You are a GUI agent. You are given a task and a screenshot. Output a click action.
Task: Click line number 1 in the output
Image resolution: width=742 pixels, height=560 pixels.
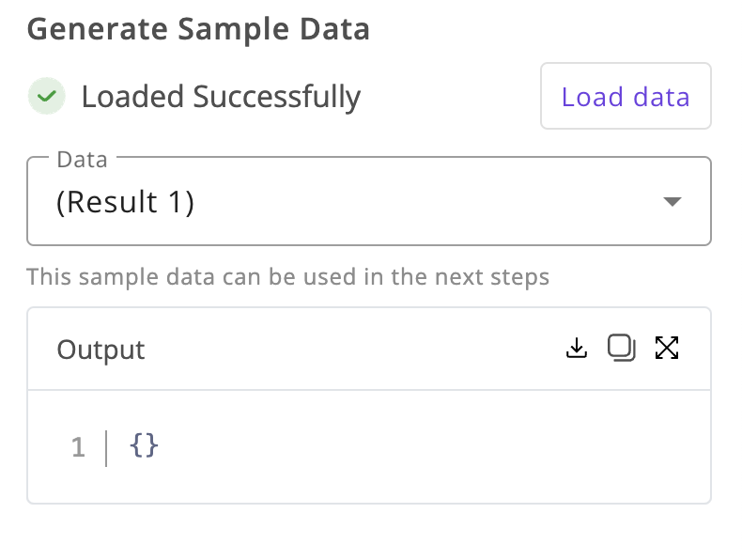tap(78, 447)
